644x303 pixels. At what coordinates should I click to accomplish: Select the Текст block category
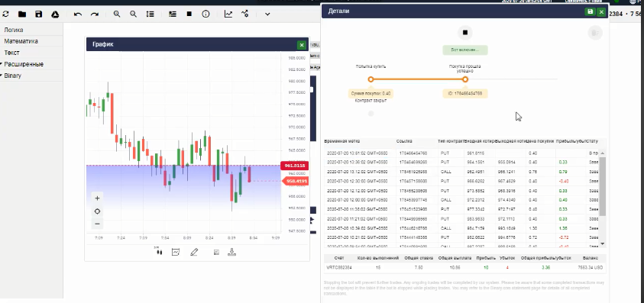[12, 53]
